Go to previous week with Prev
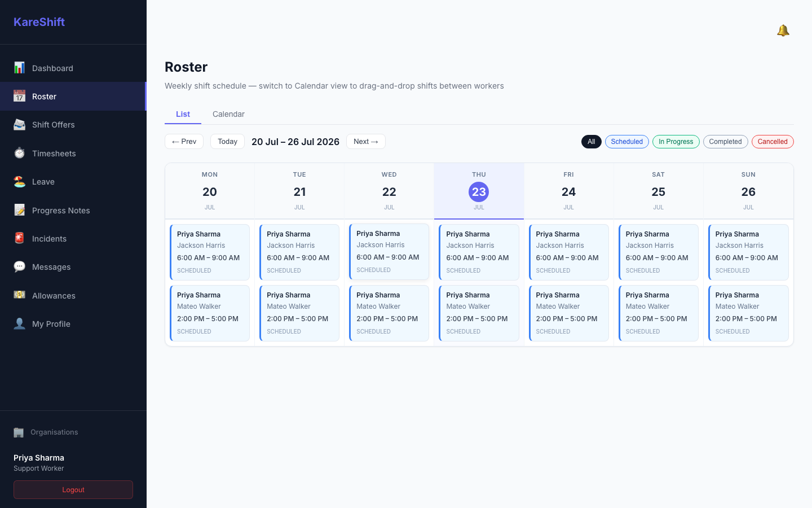Viewport: 812px width, 508px height. pyautogui.click(x=184, y=142)
